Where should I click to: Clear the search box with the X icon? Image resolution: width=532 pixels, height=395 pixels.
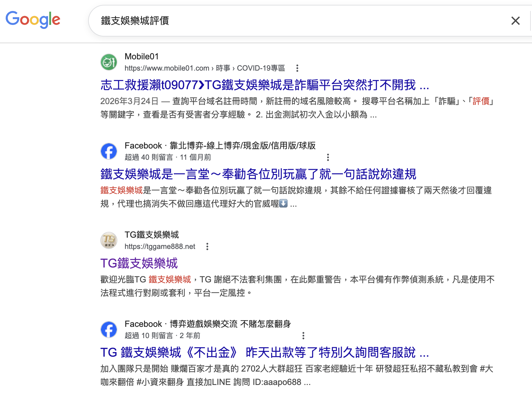point(515,21)
